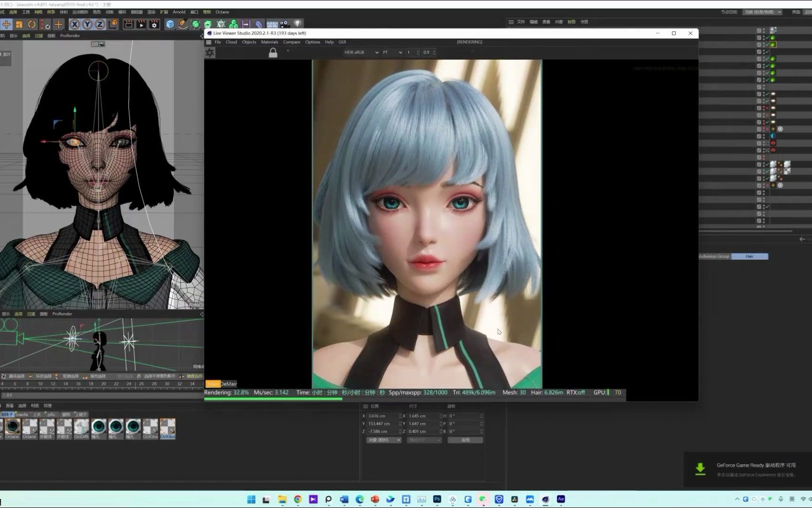Open the node space dropdown top right

click(x=762, y=12)
